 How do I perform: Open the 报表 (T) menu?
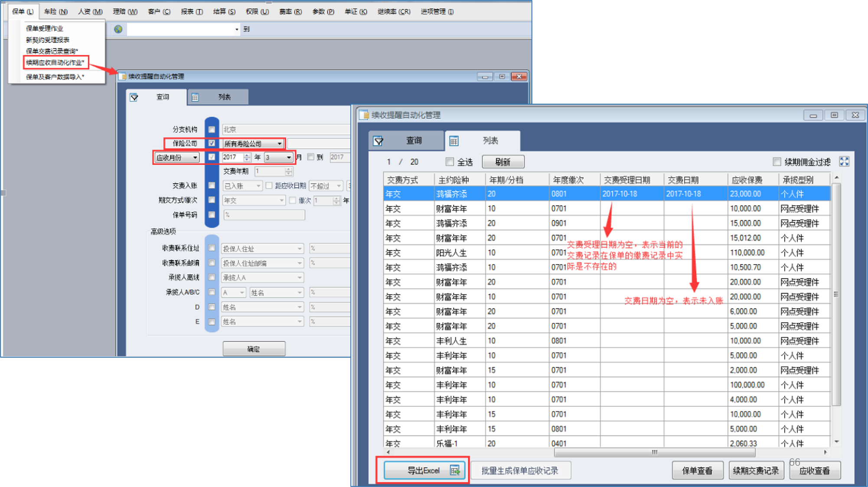tap(192, 12)
